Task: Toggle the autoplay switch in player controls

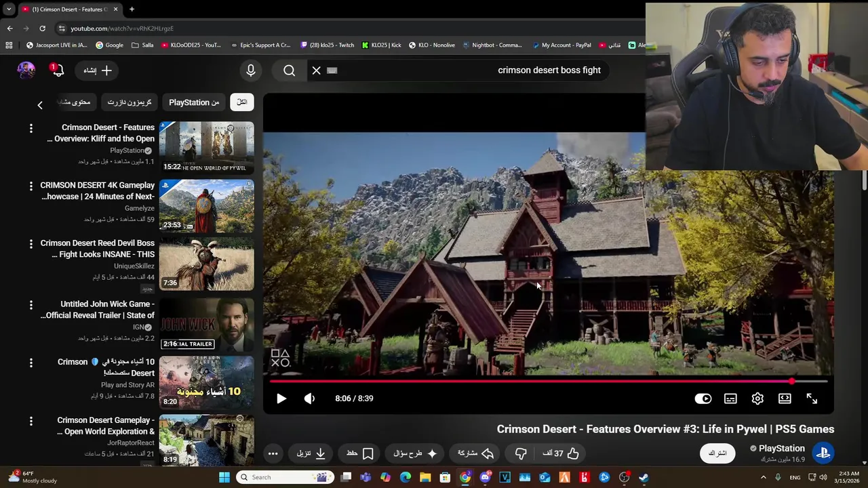Action: [703, 399]
